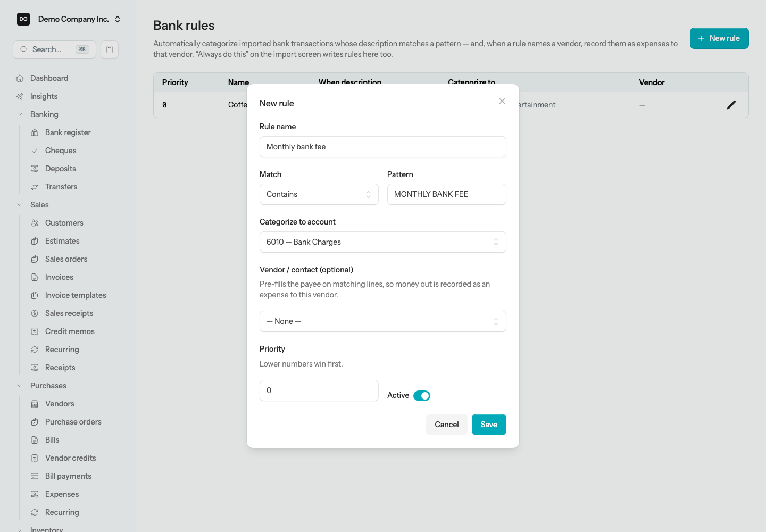
Task: Save the new bank rule
Action: tap(489, 425)
